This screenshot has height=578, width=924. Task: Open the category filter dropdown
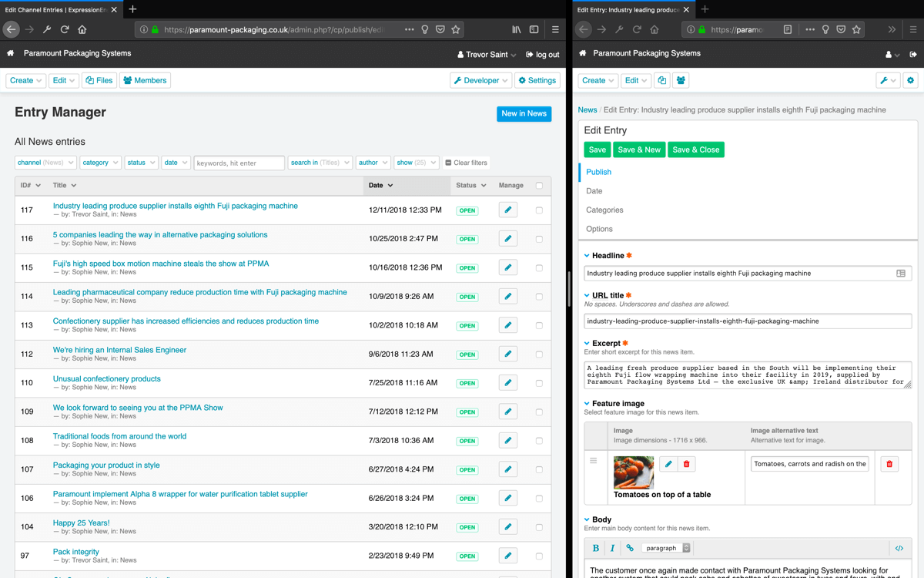tap(100, 163)
